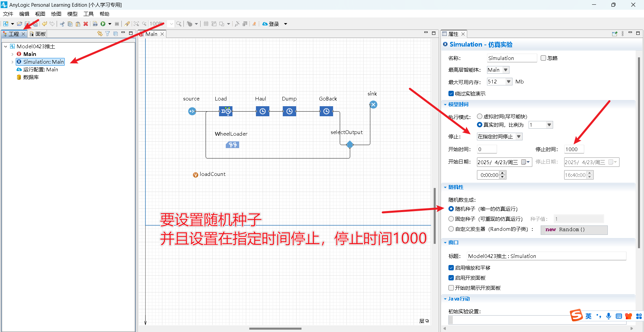
Task: Select 固定种子 radio option
Action: [451, 219]
